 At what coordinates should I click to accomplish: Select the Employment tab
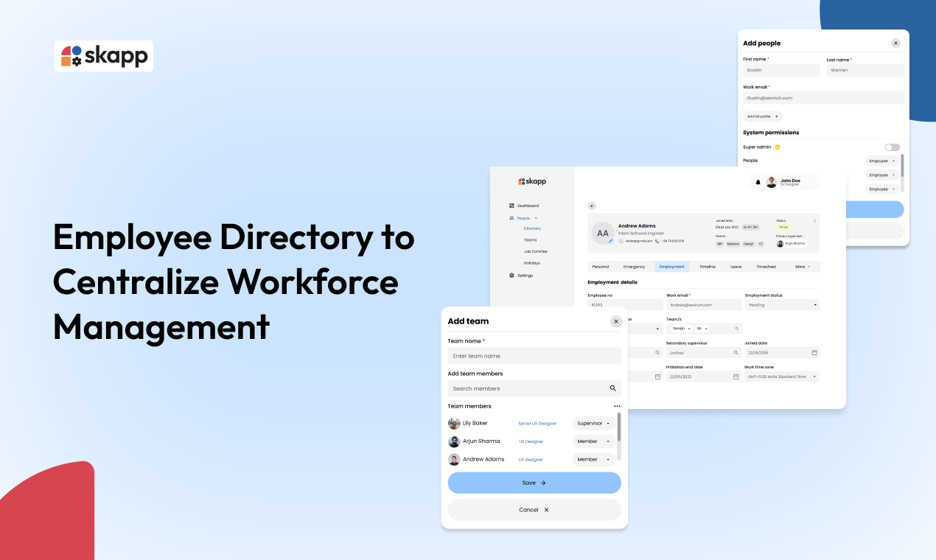[x=672, y=267]
